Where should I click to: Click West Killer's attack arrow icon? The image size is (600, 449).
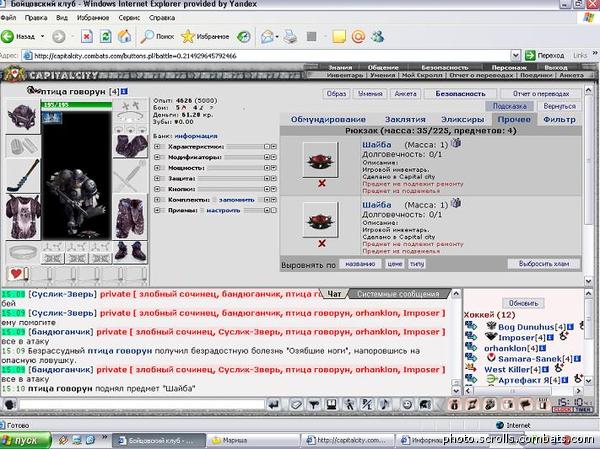470,369
